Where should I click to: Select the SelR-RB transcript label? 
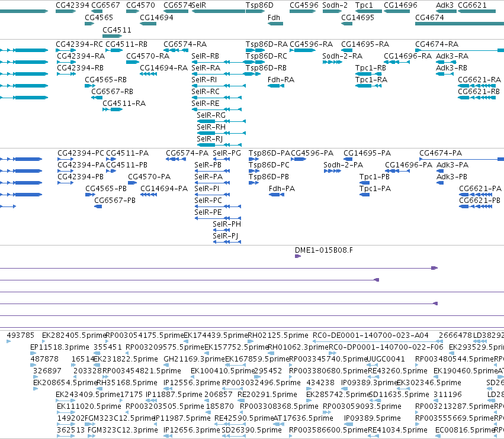(206, 56)
